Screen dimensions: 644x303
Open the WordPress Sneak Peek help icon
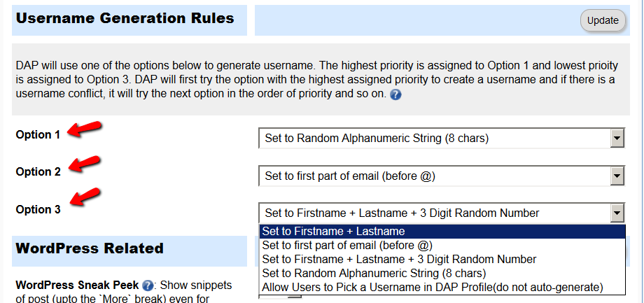148,286
